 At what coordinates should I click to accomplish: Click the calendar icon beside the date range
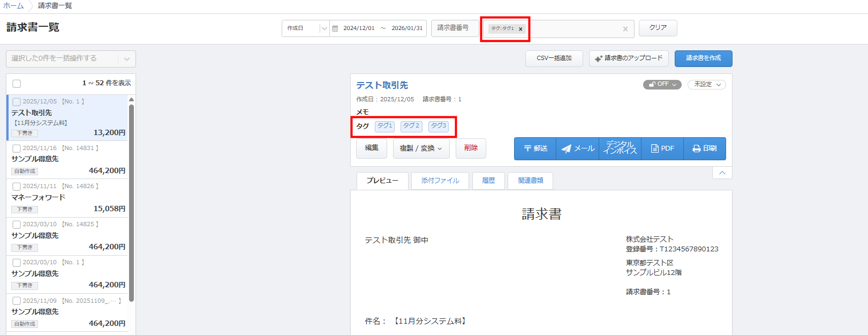pos(335,28)
